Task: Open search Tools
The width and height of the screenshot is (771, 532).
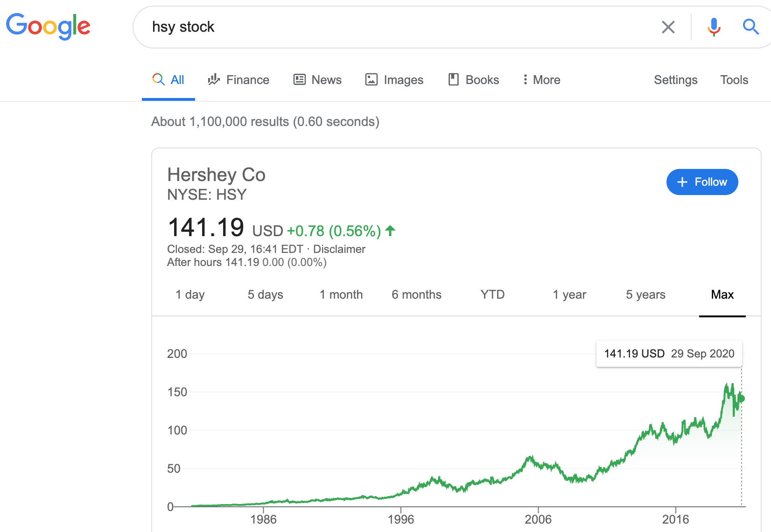Action: (734, 80)
